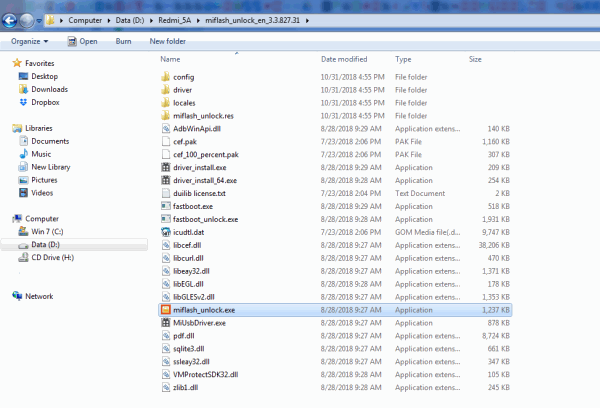Screen dimensions: 600x408
Task: Click the Back navigation arrow button
Action: (10, 20)
